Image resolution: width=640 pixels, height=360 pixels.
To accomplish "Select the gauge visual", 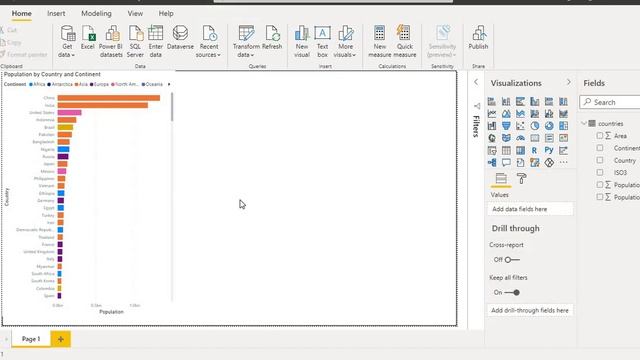I will pyautogui.click(x=520, y=138).
